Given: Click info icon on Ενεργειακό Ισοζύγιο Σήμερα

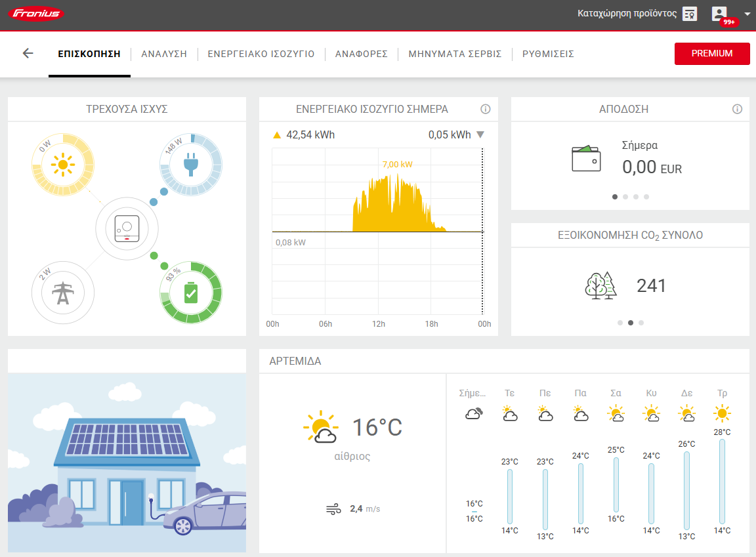Looking at the screenshot, I should (x=486, y=109).
